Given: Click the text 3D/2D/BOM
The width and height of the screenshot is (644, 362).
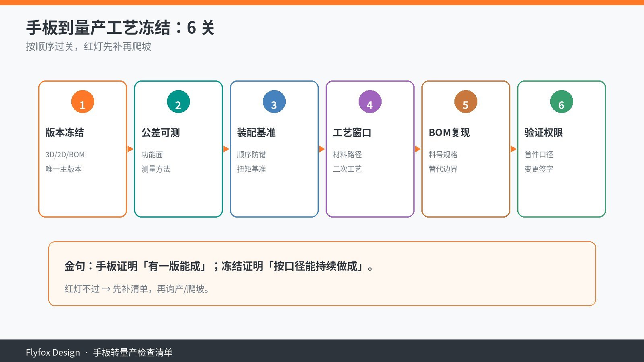Looking at the screenshot, I should [65, 154].
